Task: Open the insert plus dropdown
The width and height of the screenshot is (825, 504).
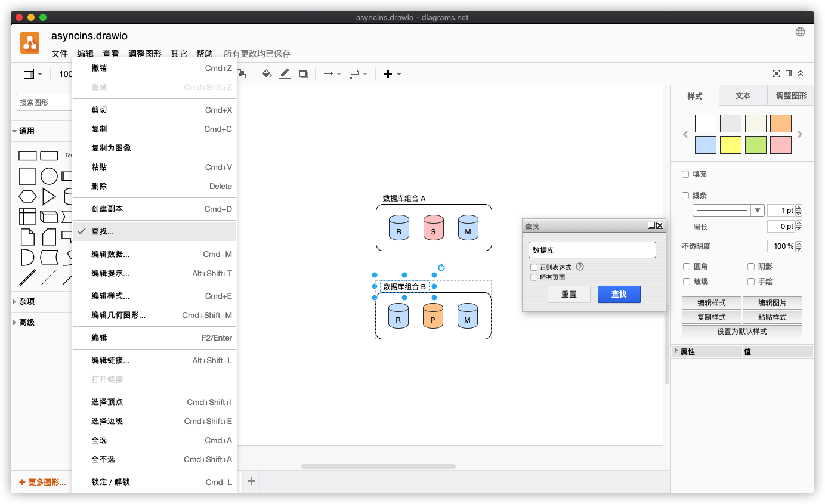Action: click(x=392, y=74)
